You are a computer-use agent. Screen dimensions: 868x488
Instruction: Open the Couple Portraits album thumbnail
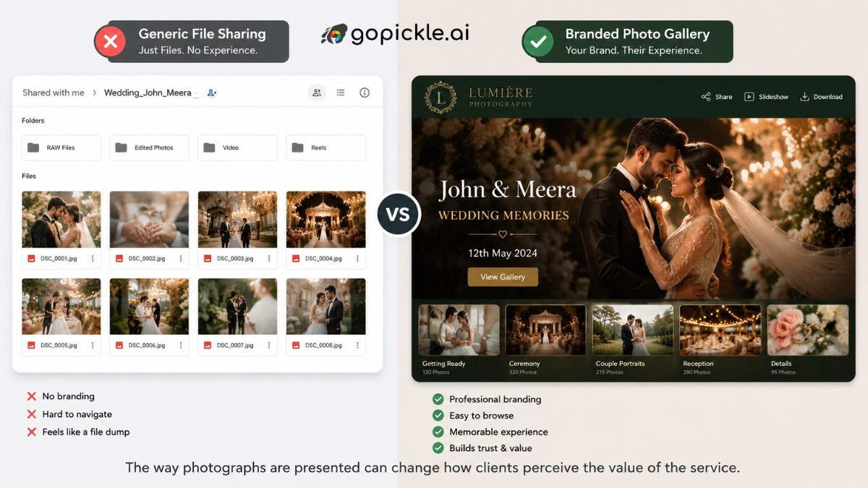click(633, 330)
